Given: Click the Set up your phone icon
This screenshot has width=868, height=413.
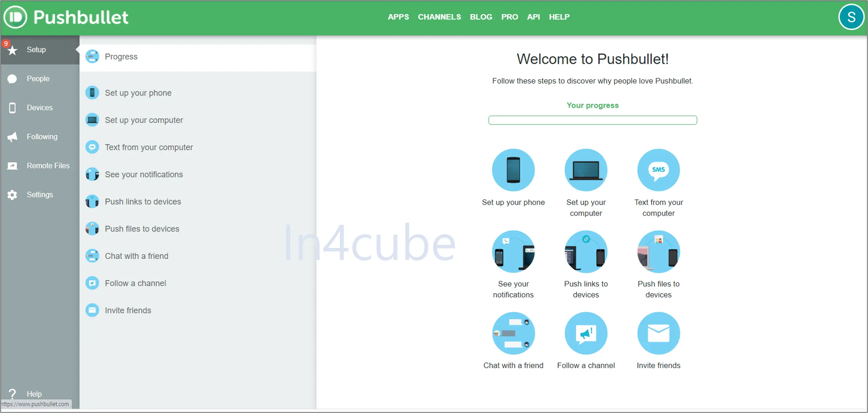Looking at the screenshot, I should (513, 170).
